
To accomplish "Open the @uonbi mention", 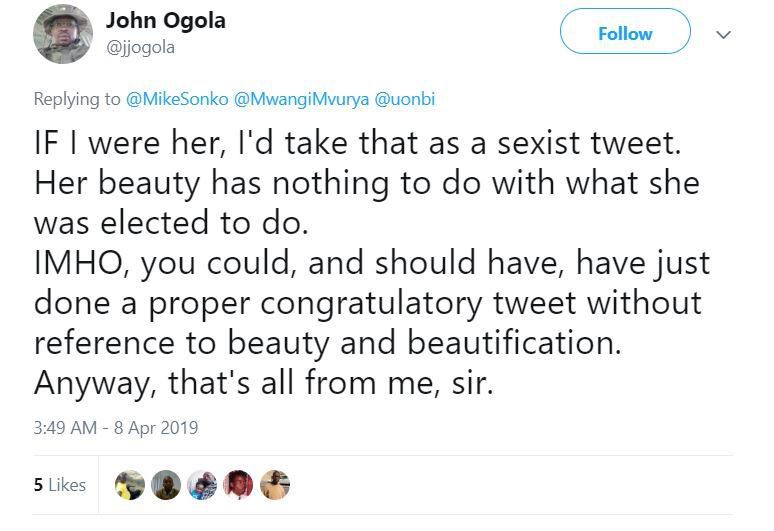I will 404,99.
